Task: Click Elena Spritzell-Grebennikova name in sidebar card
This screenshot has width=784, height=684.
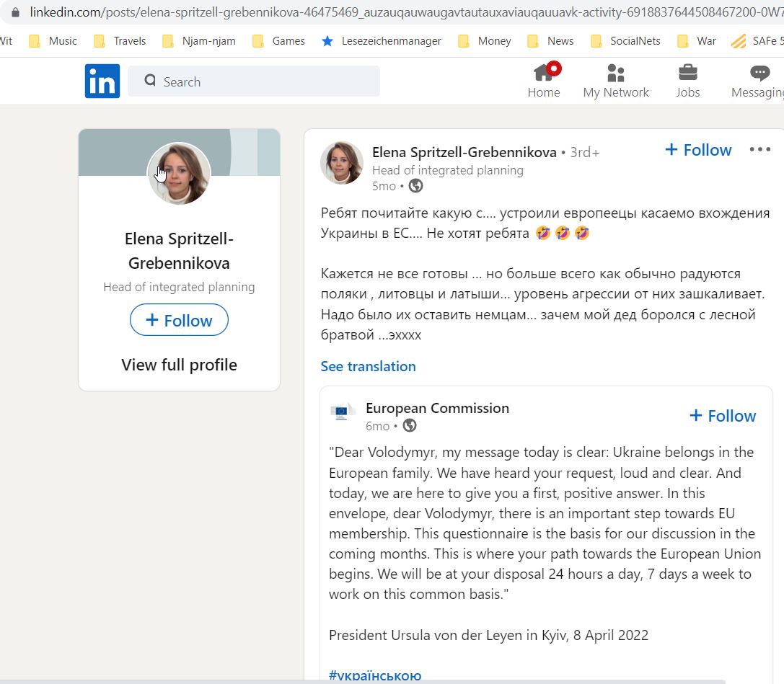Action: [179, 251]
